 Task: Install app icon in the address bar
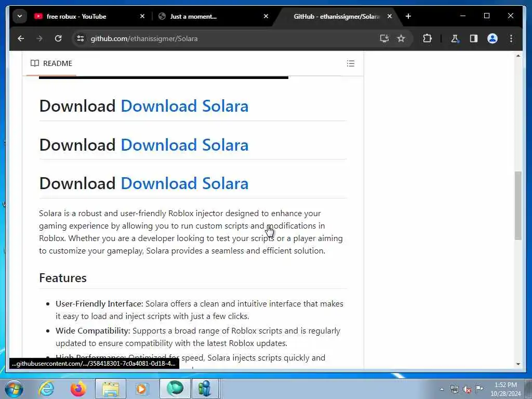(384, 38)
